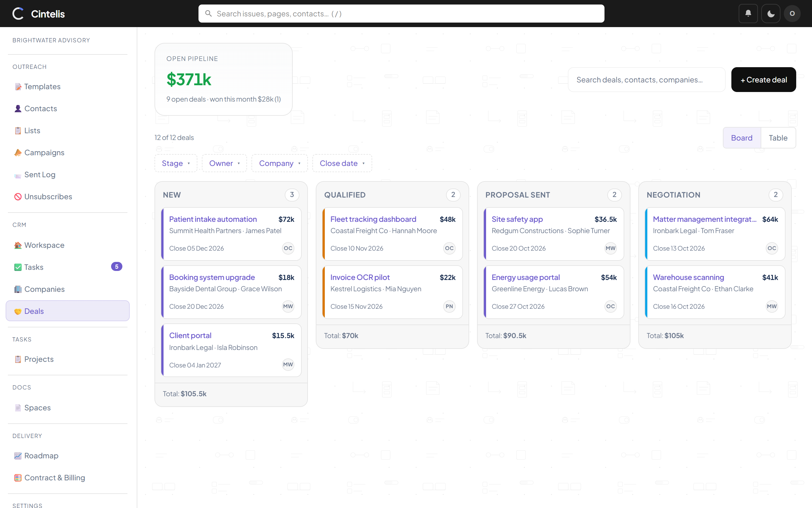The height and width of the screenshot is (508, 812).
Task: Open Client portal deal
Action: [x=190, y=335]
